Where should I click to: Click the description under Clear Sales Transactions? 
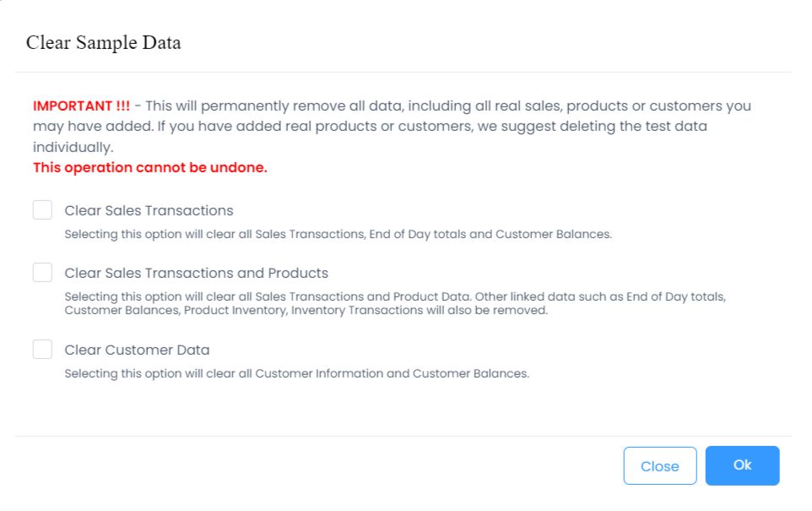338,234
